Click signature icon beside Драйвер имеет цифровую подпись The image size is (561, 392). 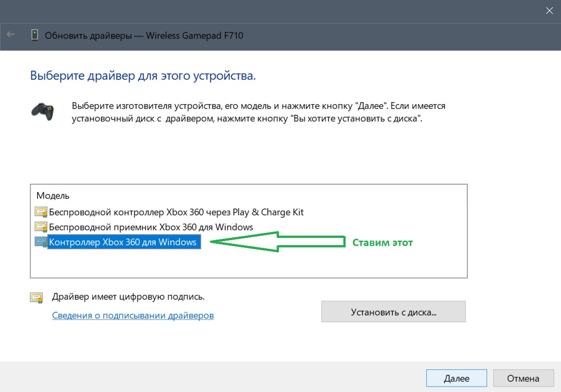(36, 297)
